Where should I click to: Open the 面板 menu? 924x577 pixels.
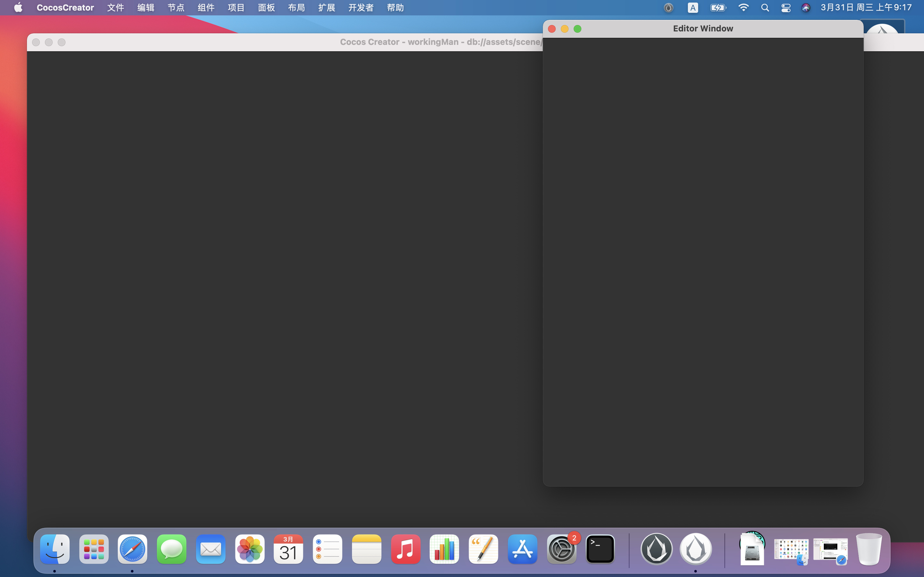coord(266,8)
